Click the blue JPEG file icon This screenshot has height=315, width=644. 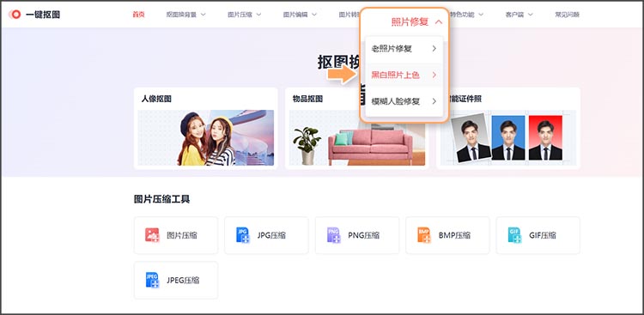pyautogui.click(x=152, y=280)
